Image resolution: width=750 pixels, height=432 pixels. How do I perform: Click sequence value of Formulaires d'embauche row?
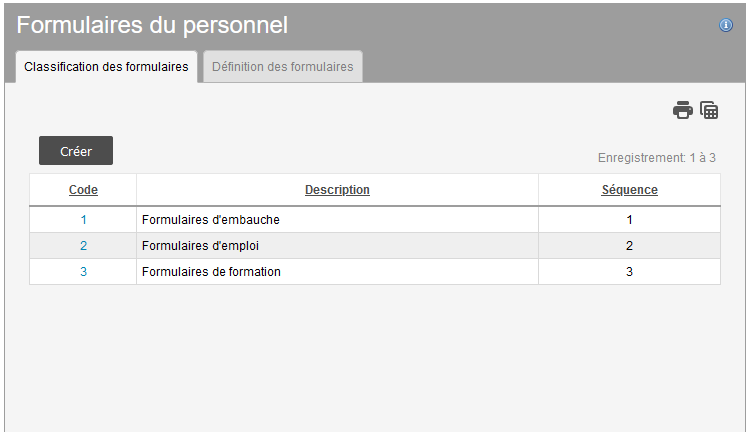[629, 220]
